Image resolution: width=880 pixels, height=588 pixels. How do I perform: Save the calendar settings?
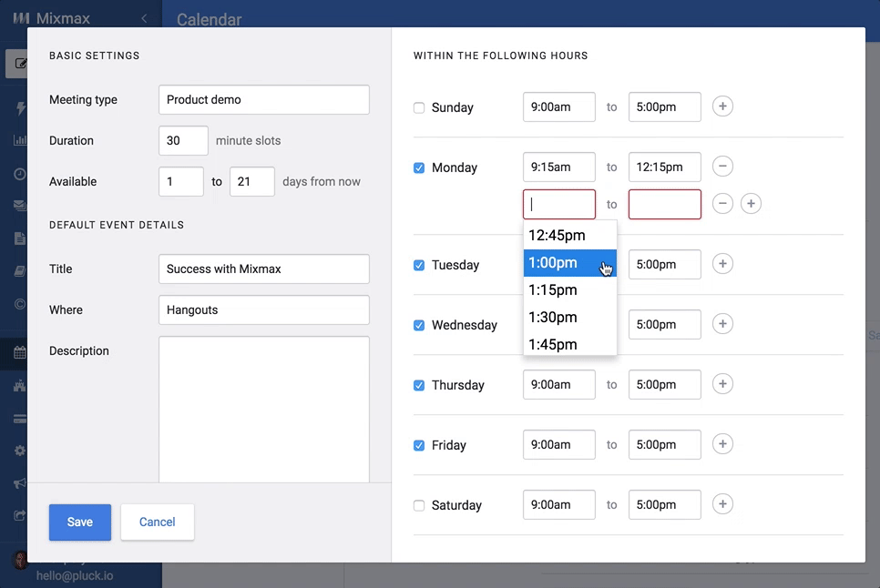(79, 522)
